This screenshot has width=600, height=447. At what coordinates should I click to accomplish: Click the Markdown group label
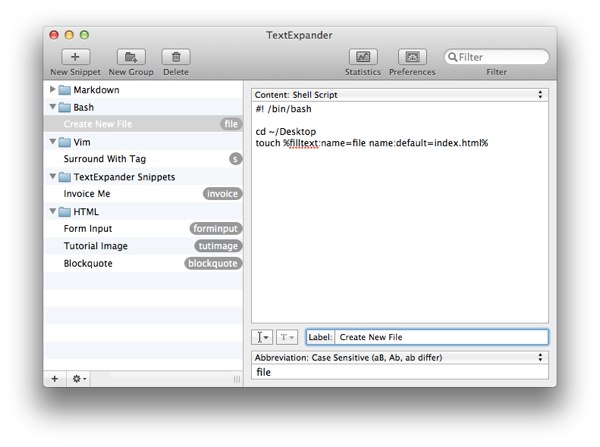point(96,90)
